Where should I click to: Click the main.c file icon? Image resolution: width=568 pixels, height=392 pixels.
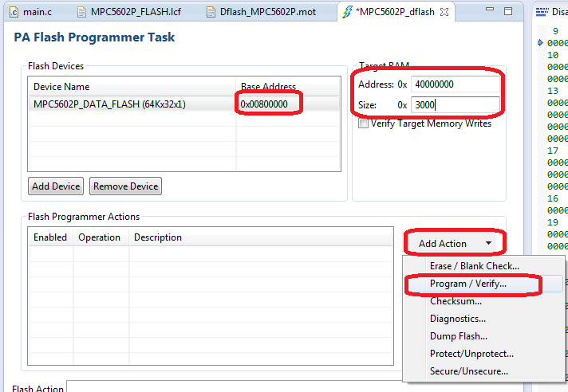(x=14, y=12)
